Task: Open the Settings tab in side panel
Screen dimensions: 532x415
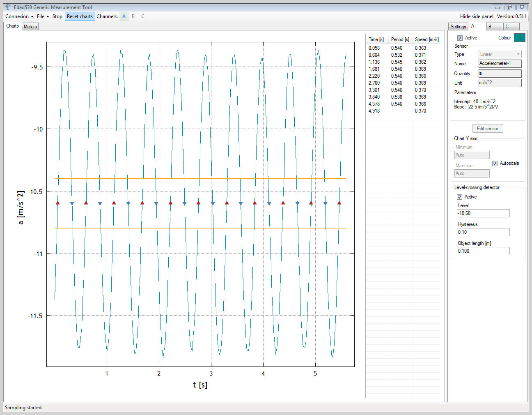Action: (x=458, y=27)
